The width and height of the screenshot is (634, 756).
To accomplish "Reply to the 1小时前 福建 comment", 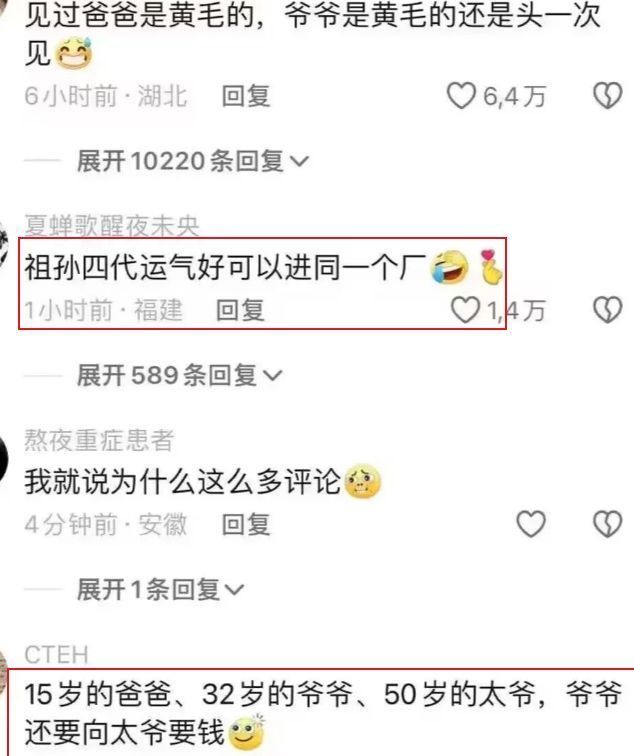I will click(240, 310).
